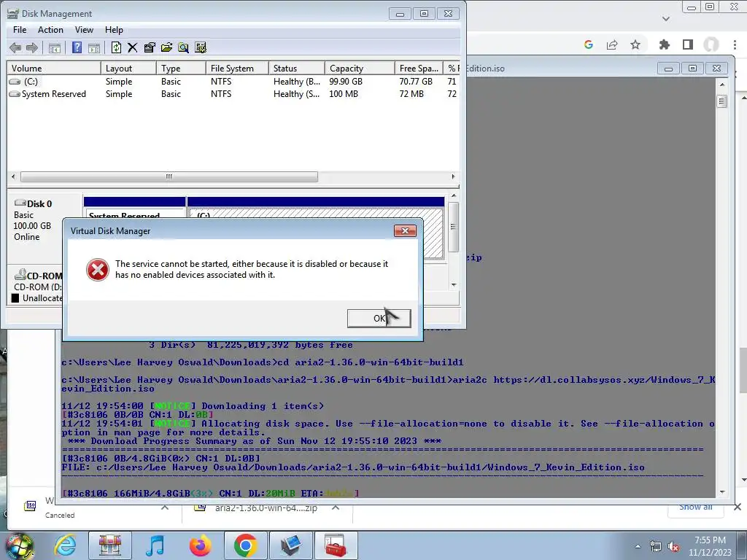Click the Forward arrow toolbar icon

pyautogui.click(x=32, y=47)
